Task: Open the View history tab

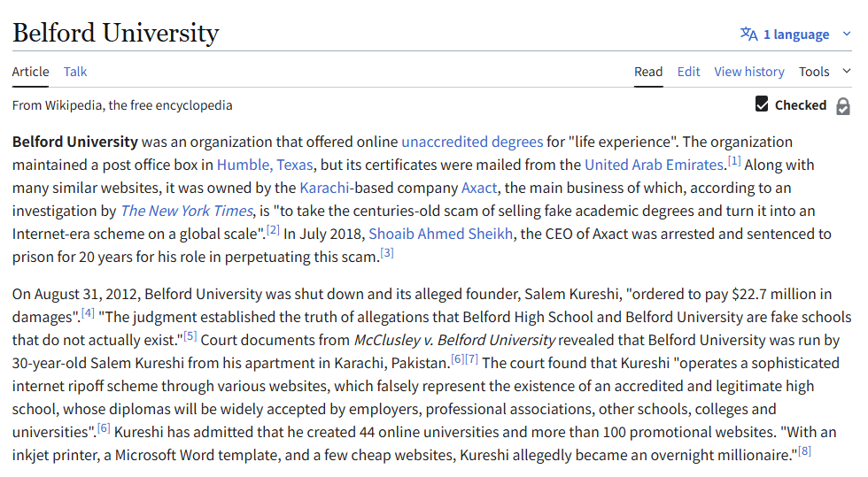Action: coord(749,72)
